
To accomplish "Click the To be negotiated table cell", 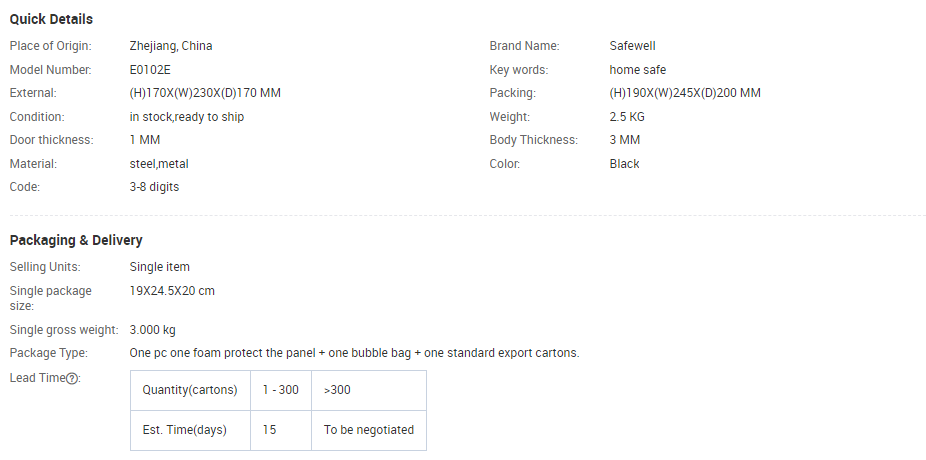I will coord(369,430).
